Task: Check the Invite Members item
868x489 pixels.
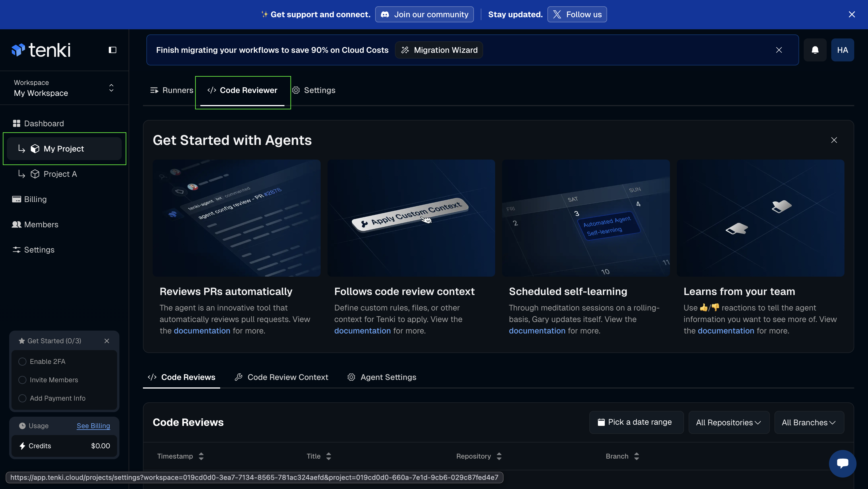Action: (23, 380)
